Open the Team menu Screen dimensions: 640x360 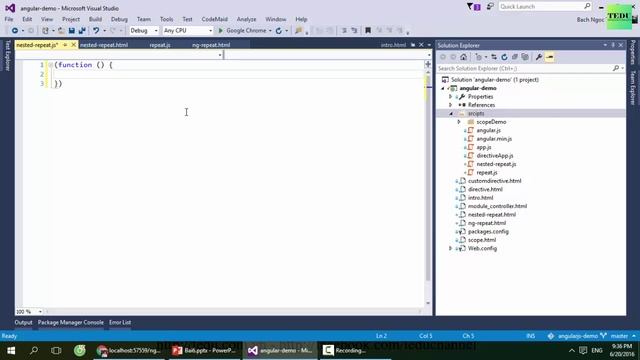pyautogui.click(x=144, y=19)
